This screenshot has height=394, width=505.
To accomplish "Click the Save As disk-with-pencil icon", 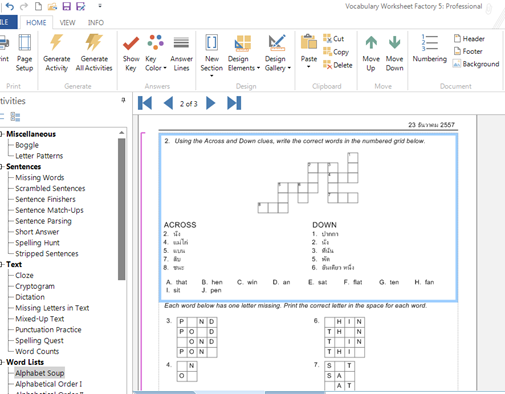I will [81, 6].
